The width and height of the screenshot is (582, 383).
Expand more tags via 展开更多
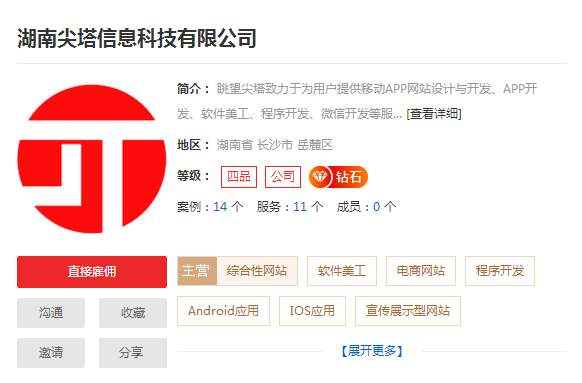[x=372, y=351]
